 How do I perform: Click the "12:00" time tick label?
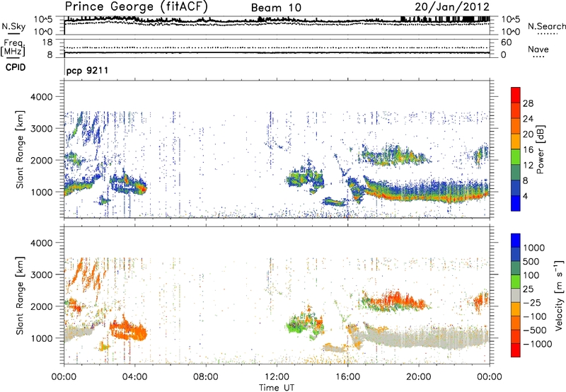click(277, 377)
